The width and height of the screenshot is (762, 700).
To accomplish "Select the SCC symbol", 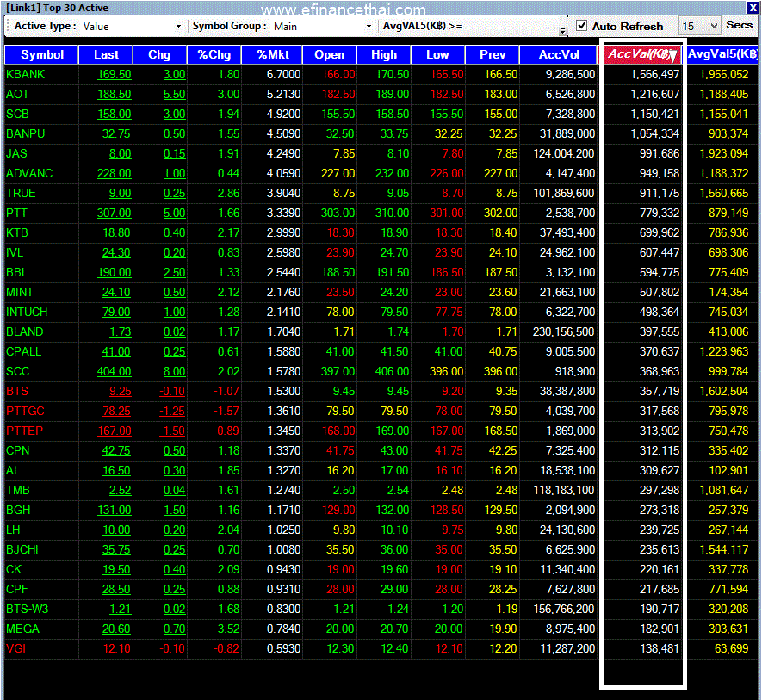I will (17, 371).
